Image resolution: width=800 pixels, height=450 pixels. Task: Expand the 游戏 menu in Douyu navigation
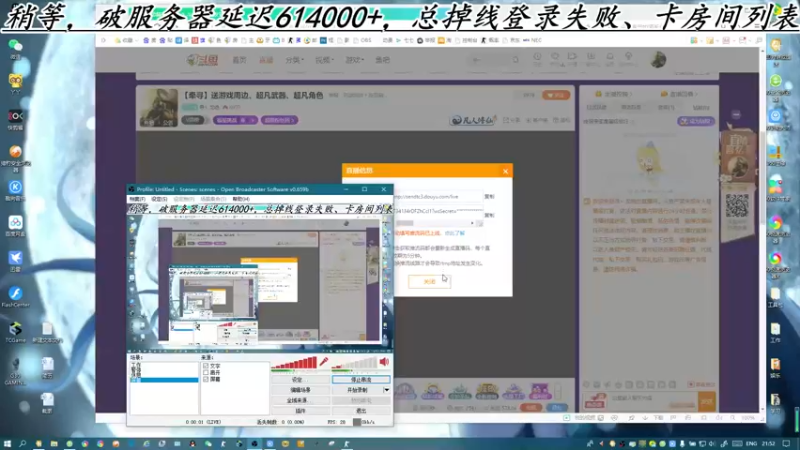coord(355,60)
